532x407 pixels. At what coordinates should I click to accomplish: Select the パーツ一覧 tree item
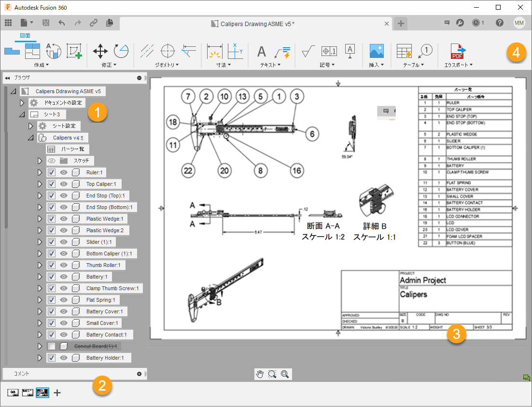click(x=68, y=149)
